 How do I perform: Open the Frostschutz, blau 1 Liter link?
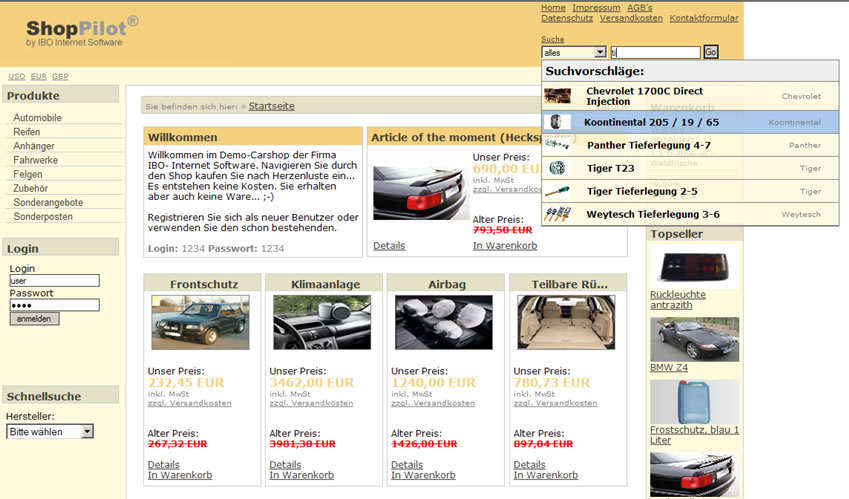(x=694, y=435)
